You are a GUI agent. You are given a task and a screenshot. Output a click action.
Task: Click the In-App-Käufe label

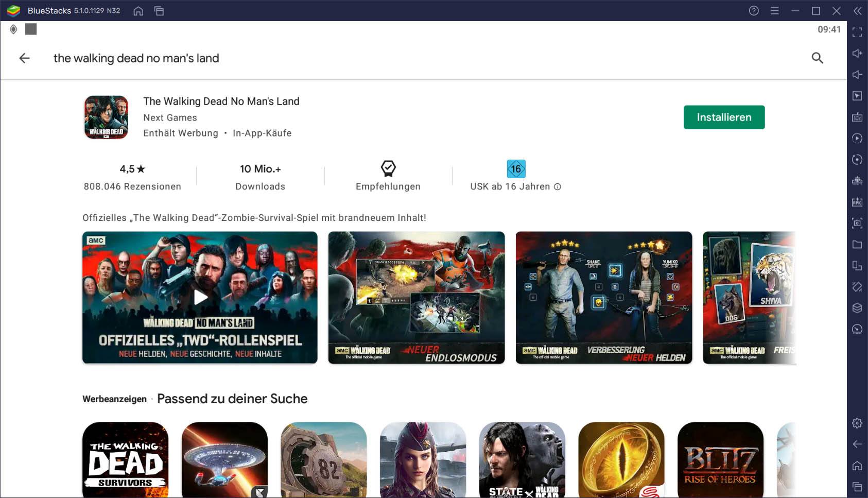262,133
